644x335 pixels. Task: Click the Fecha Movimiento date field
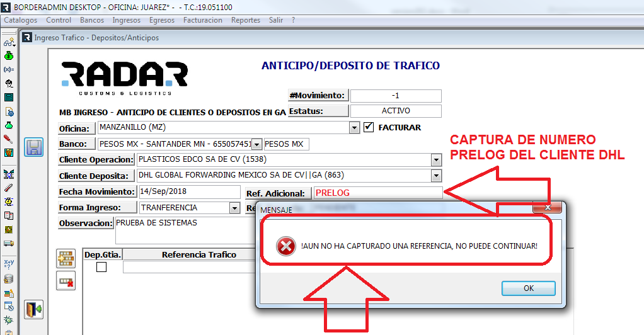click(189, 191)
